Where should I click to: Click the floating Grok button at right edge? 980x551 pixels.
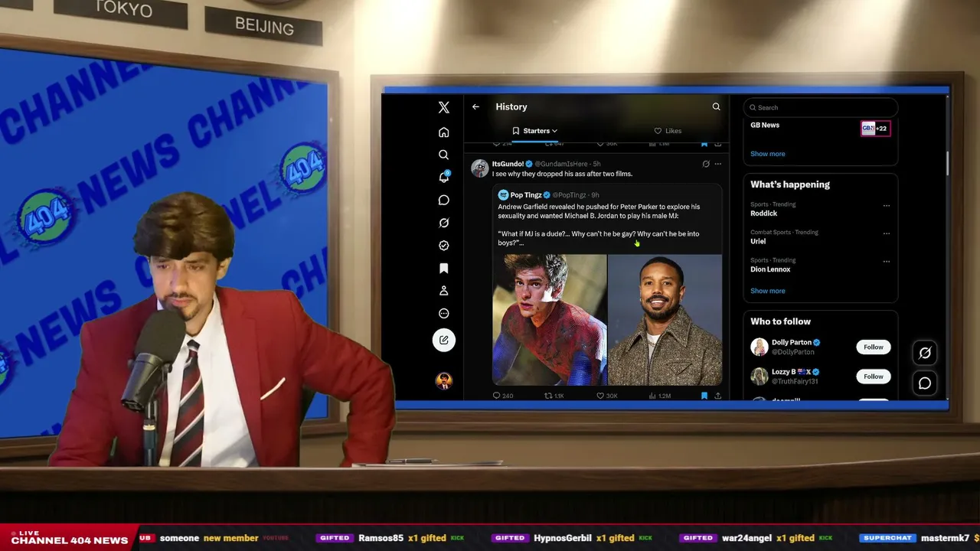pyautogui.click(x=925, y=353)
